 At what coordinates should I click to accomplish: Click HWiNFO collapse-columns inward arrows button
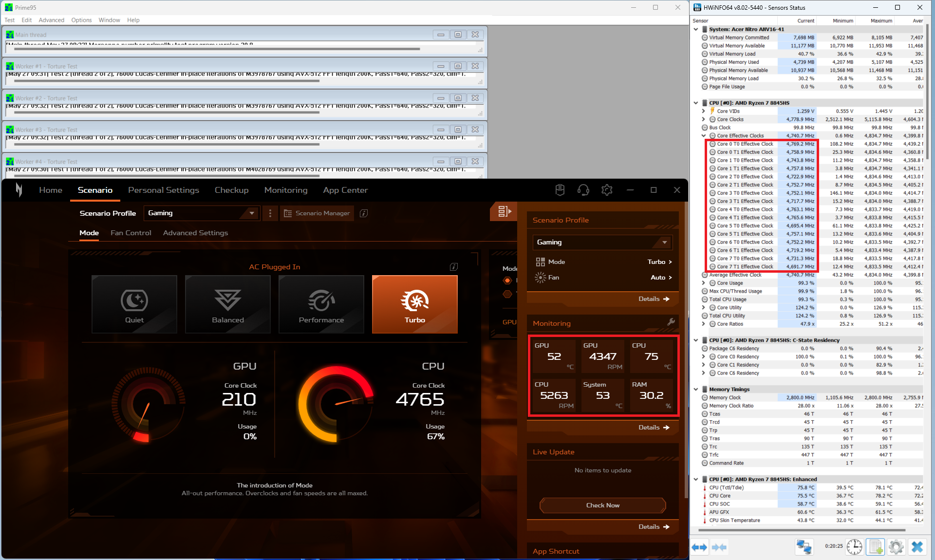click(719, 547)
